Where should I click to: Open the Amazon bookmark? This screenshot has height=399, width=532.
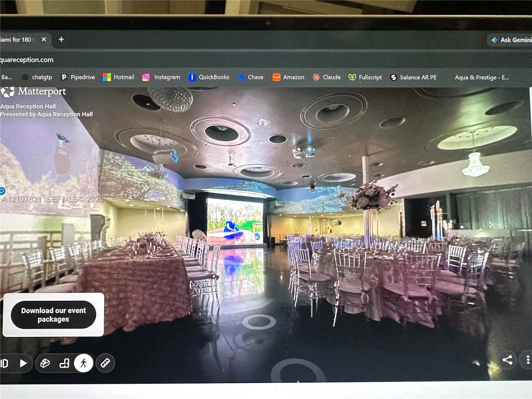(288, 77)
